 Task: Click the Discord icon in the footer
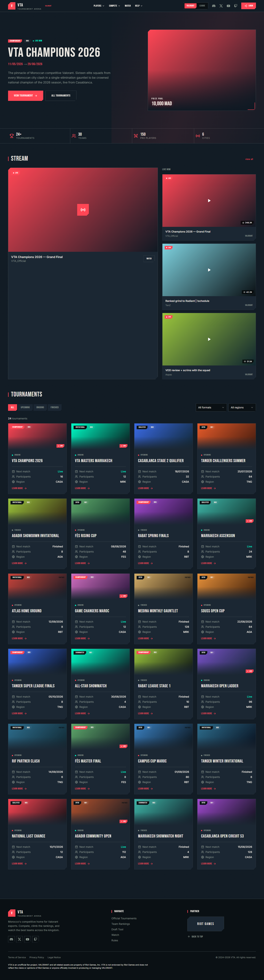(x=11, y=939)
